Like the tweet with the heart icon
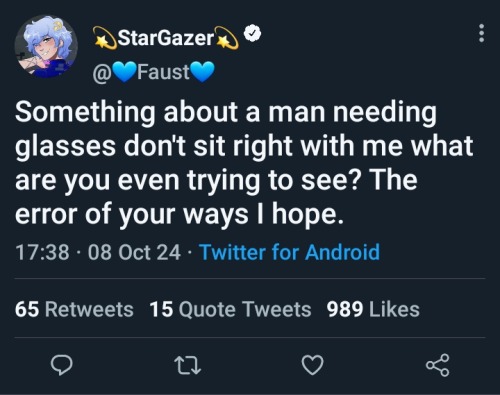500x395 pixels. (312, 365)
